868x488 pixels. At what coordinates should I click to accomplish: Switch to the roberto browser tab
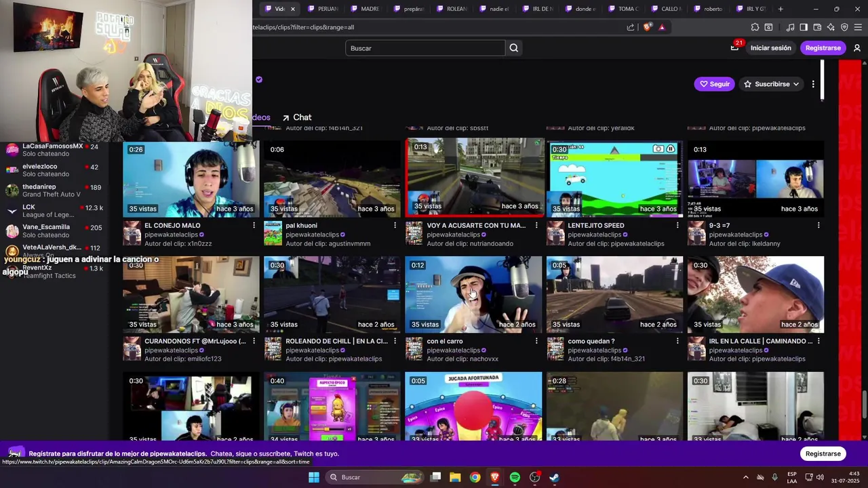click(709, 9)
